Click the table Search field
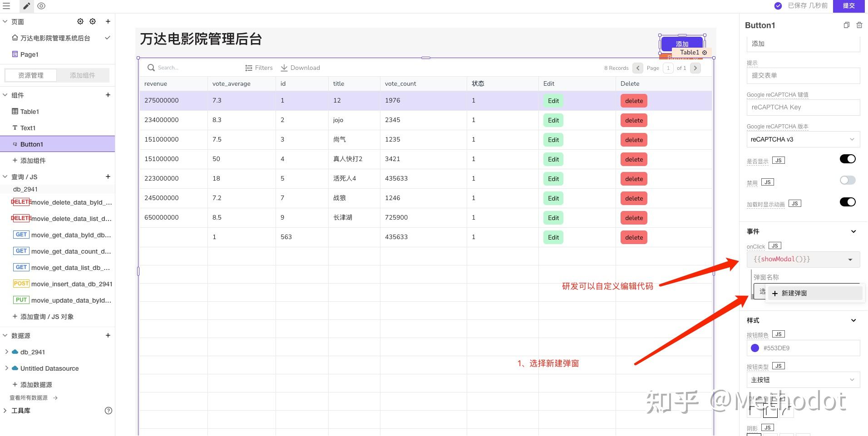868x436 pixels. pos(191,68)
